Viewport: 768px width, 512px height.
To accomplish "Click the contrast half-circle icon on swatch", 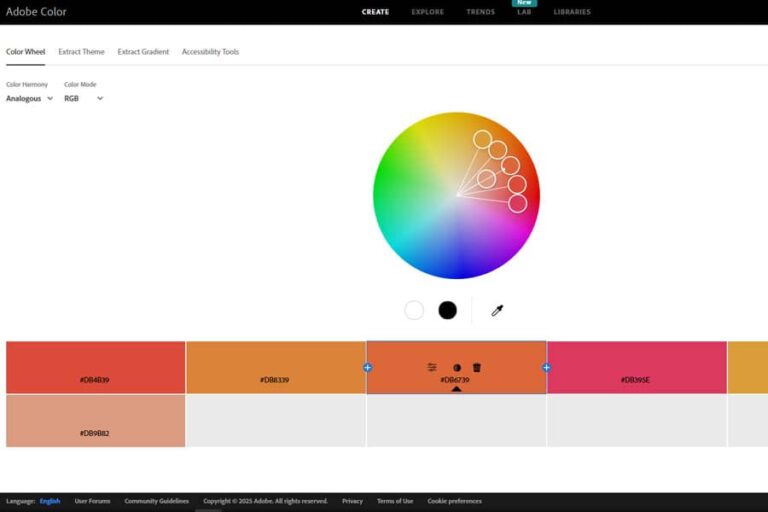I will point(457,368).
